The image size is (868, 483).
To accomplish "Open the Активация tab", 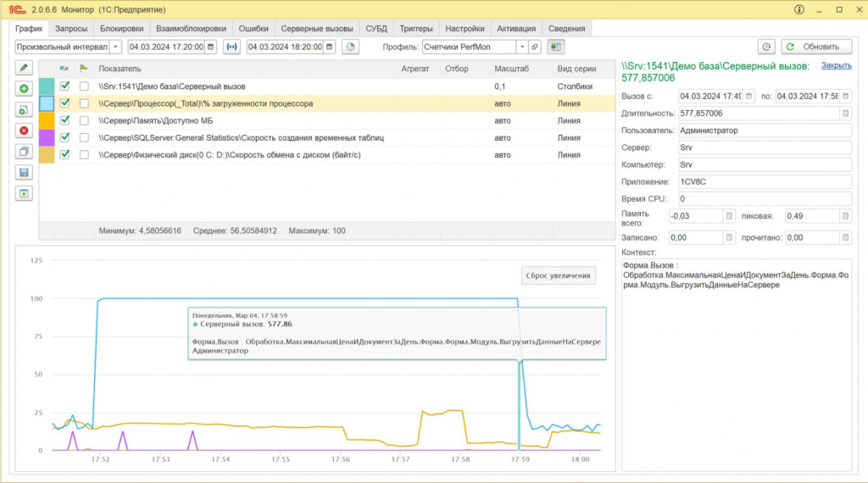I will [516, 29].
